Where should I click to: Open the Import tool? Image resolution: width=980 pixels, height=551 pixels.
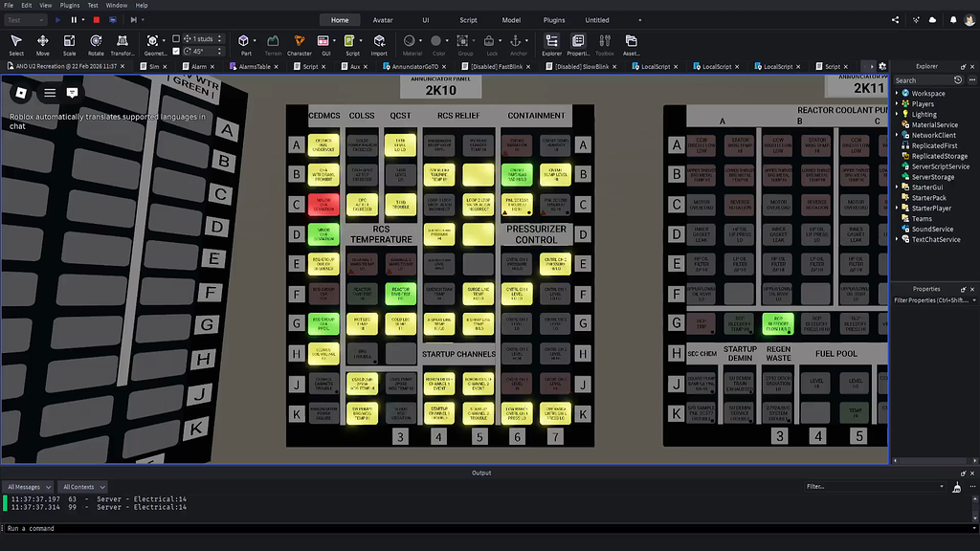(379, 44)
